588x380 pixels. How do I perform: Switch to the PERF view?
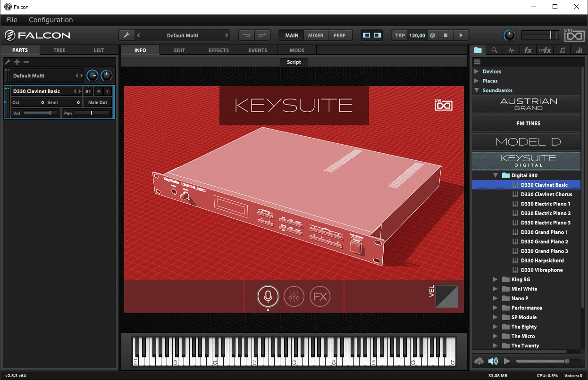(x=339, y=35)
